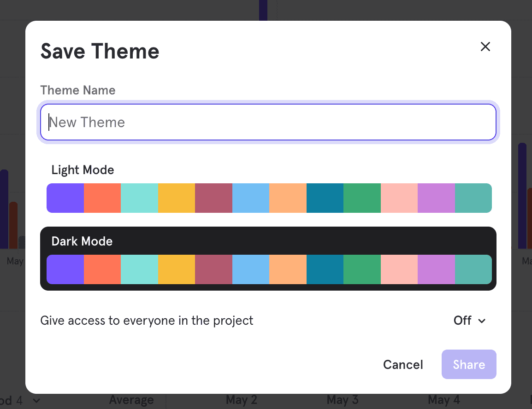Open the project access dropdown set to Off
Viewport: 532px width, 409px height.
coord(469,321)
